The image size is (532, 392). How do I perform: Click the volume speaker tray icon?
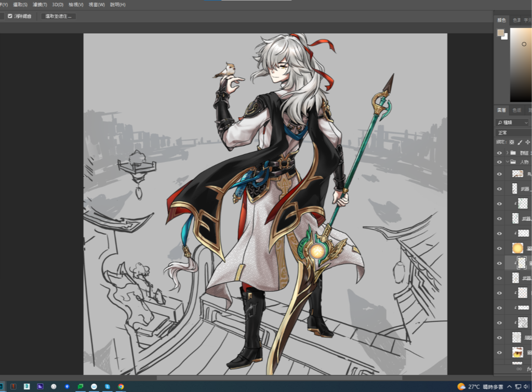click(x=527, y=387)
